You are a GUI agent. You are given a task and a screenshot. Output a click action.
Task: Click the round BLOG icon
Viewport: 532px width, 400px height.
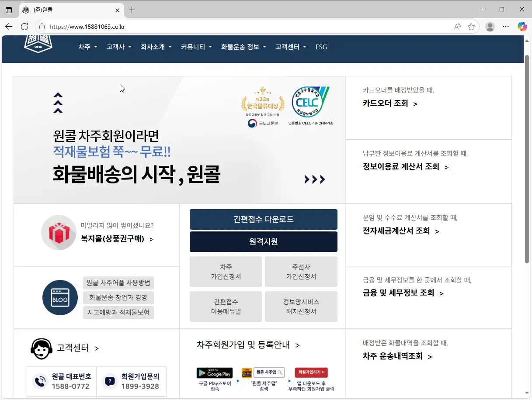60,298
